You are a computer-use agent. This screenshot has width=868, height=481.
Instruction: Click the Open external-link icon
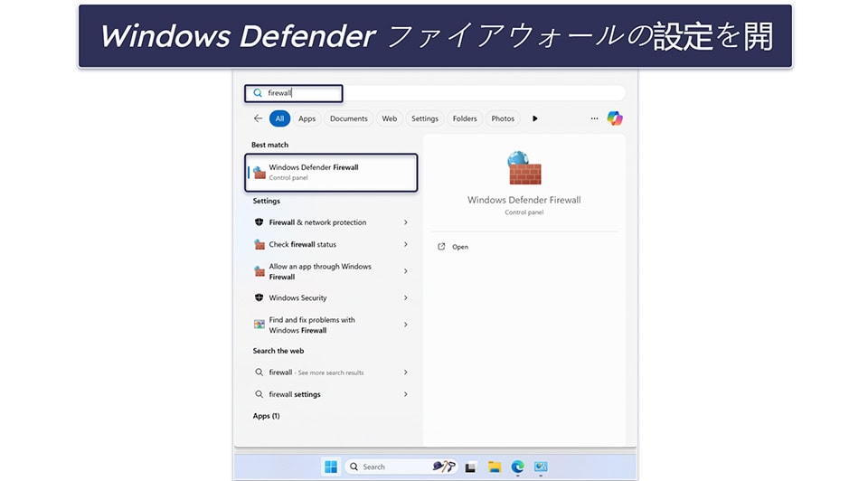441,247
